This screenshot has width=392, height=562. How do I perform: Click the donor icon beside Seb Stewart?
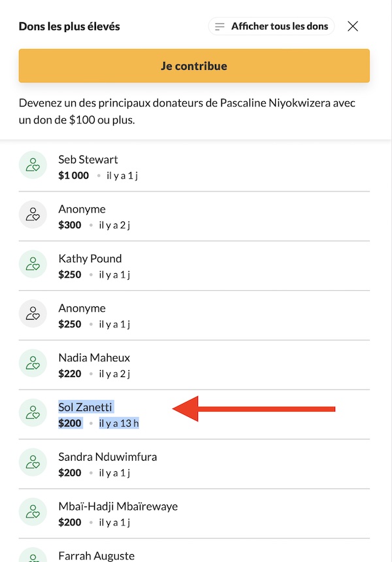coord(33,165)
